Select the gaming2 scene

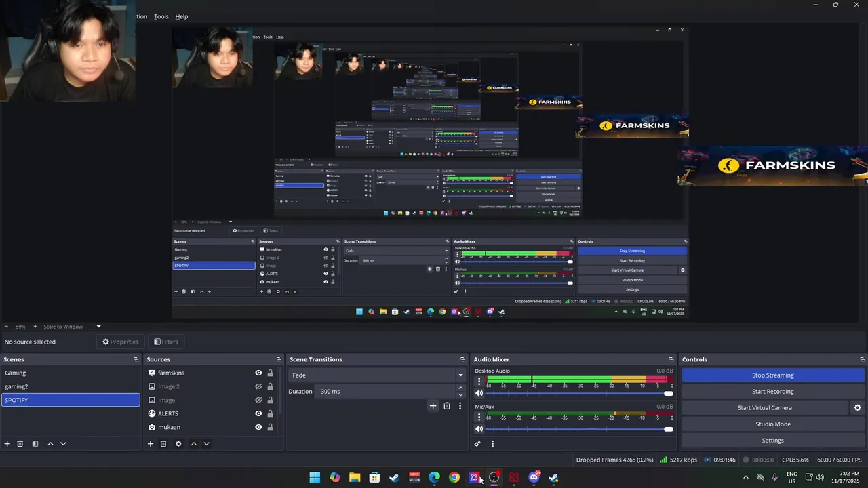(x=71, y=386)
